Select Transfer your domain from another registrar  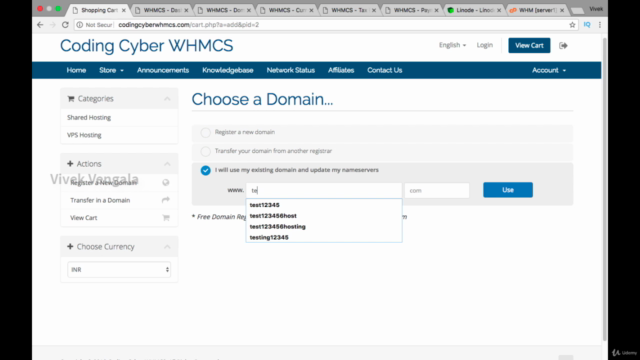[206, 151]
